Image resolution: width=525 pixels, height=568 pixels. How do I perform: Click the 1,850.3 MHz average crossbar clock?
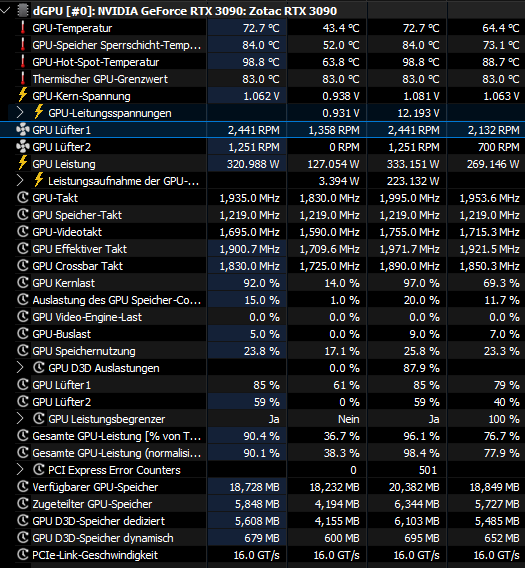coord(489,266)
